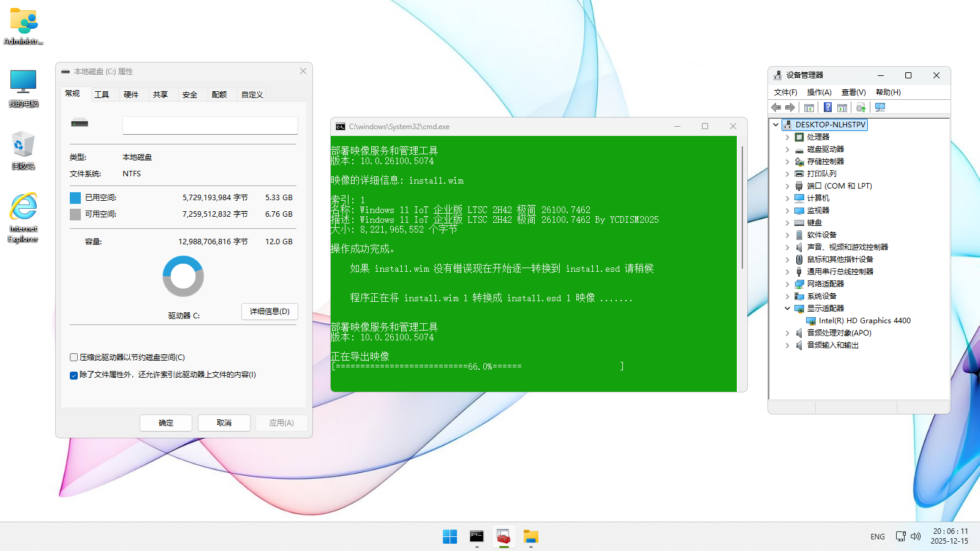Open the Windows Start button on taskbar
Image resolution: width=980 pixels, height=551 pixels.
point(450,537)
